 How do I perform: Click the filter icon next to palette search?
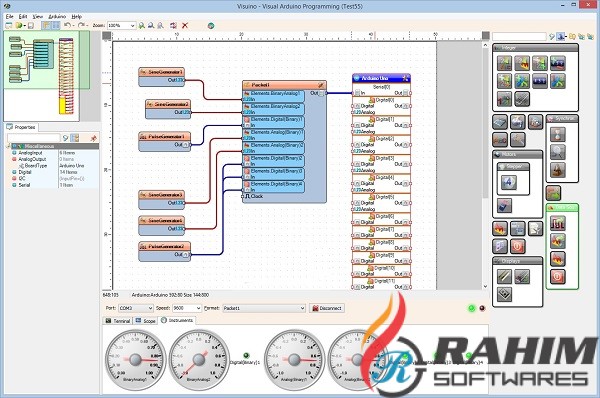pyautogui.click(x=552, y=37)
